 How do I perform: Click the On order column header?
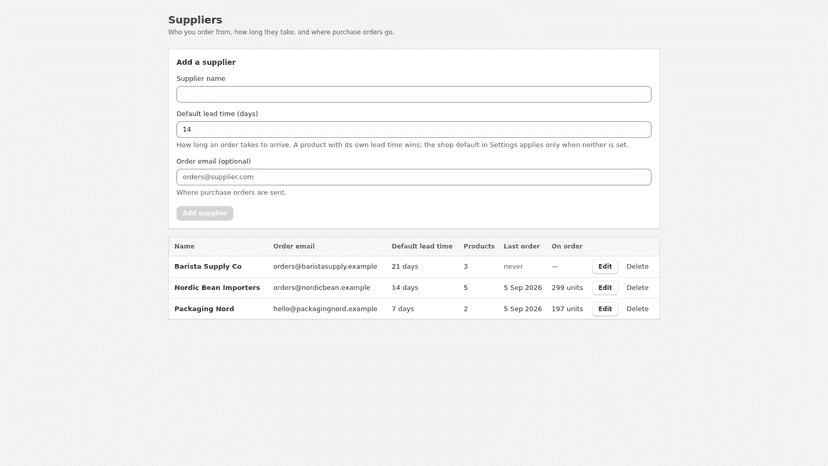pos(567,246)
